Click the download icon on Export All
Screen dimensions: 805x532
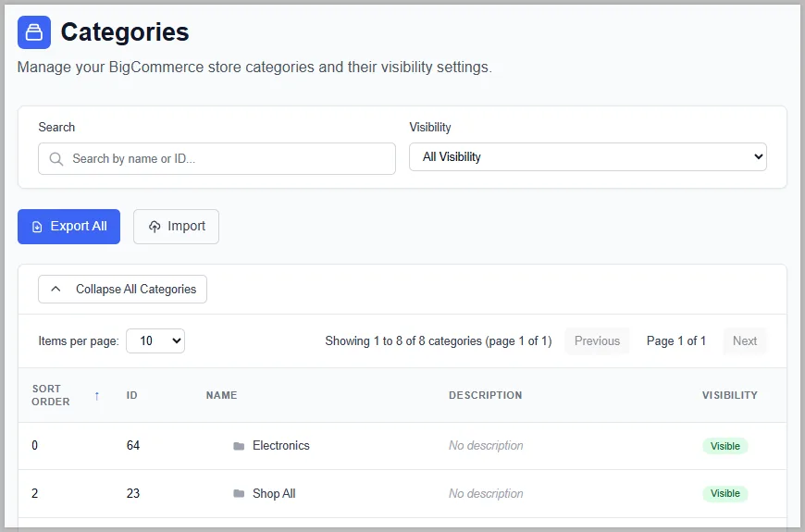click(x=37, y=227)
